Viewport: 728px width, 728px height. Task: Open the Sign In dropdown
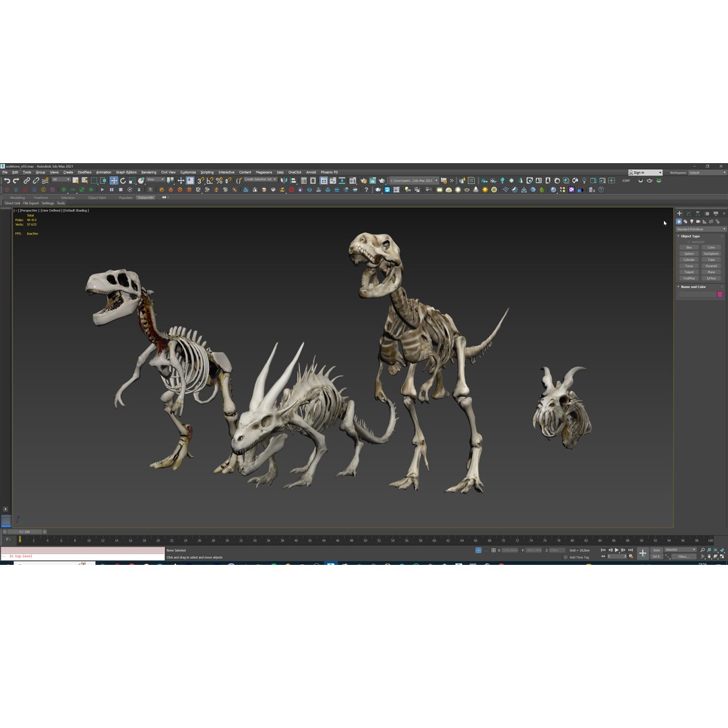coord(645,173)
